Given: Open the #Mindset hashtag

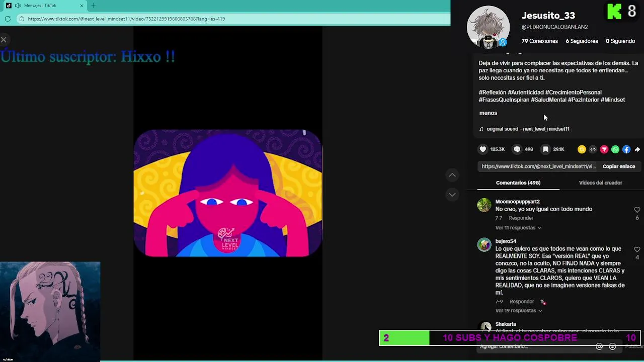Looking at the screenshot, I should click(613, 100).
